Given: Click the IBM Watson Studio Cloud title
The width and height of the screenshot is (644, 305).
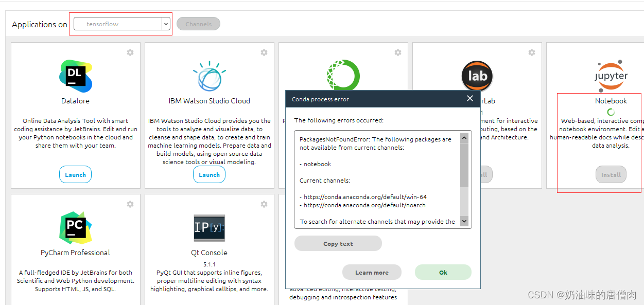Looking at the screenshot, I should tap(209, 101).
